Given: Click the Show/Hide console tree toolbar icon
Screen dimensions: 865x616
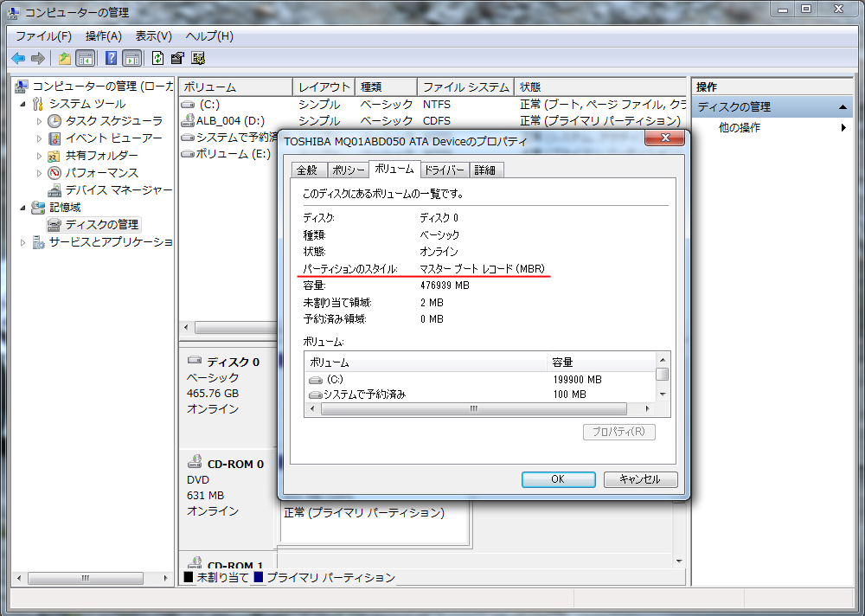Looking at the screenshot, I should (x=83, y=58).
